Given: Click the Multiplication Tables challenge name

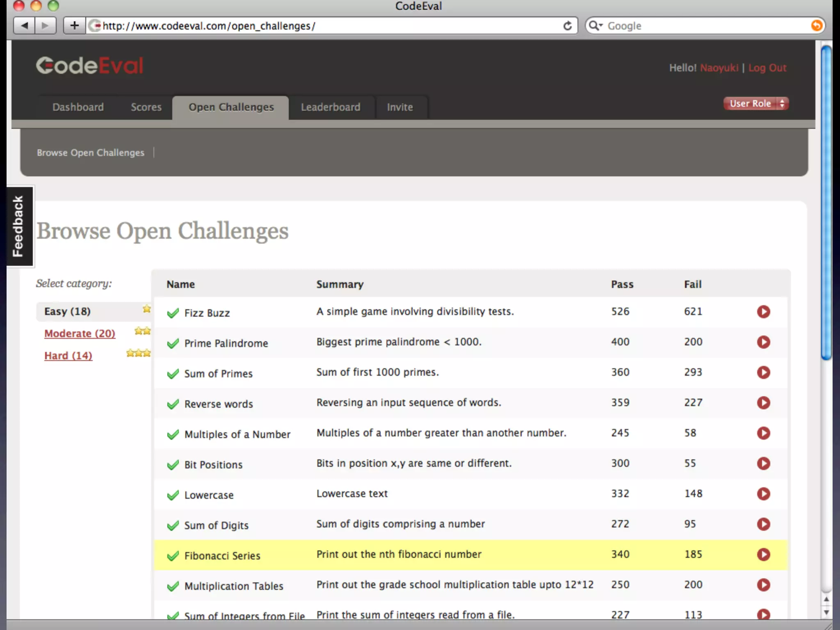Looking at the screenshot, I should tap(234, 586).
